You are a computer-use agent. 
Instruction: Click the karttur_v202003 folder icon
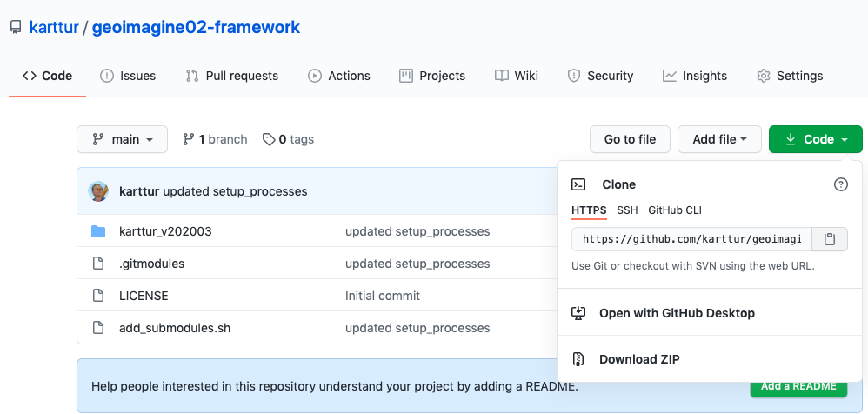99,231
